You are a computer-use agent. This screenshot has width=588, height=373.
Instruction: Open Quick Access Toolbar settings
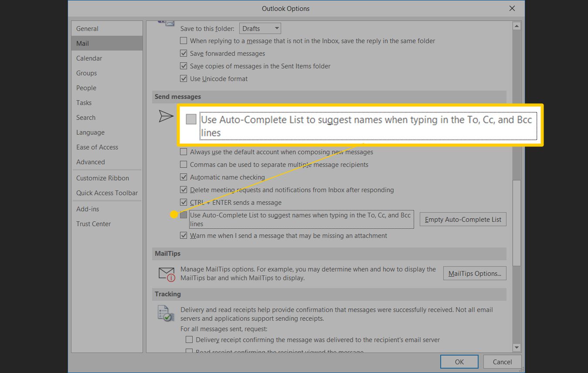[107, 193]
